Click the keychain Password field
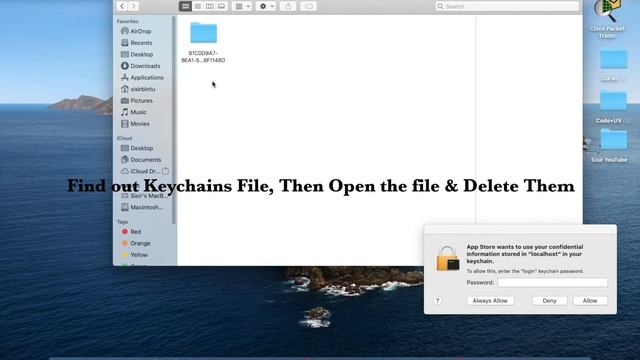640x360 pixels. tap(553, 282)
